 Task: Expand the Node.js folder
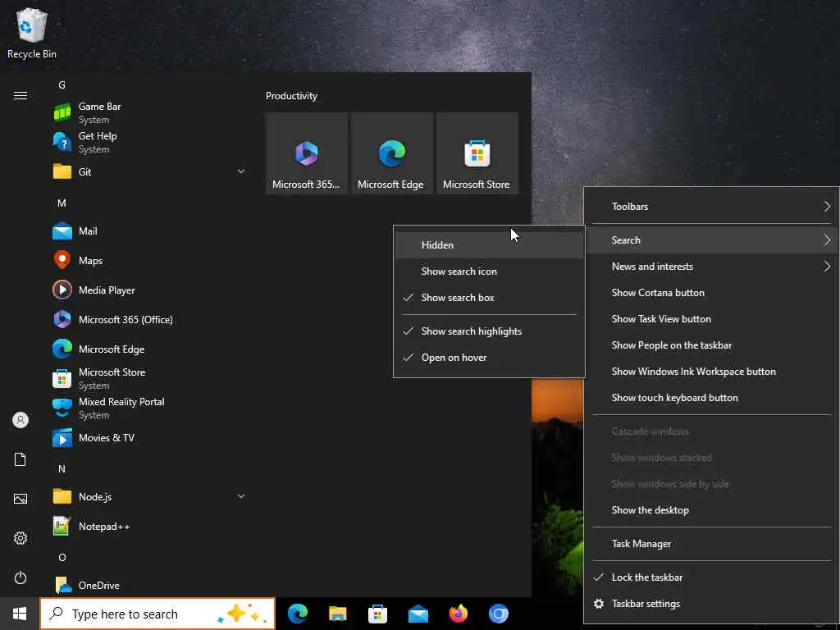click(148, 497)
